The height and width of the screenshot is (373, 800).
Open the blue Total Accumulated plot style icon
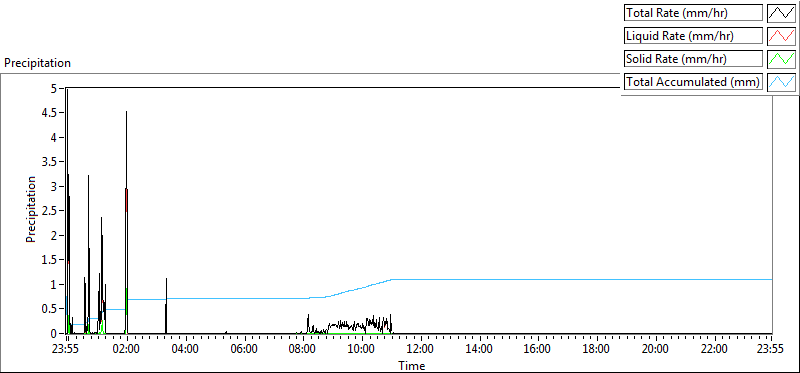782,81
